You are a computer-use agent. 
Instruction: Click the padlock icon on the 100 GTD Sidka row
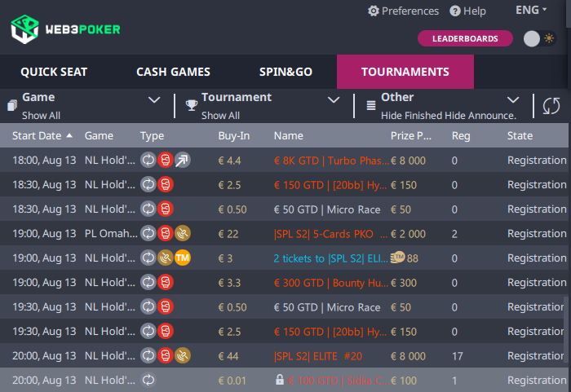[279, 380]
